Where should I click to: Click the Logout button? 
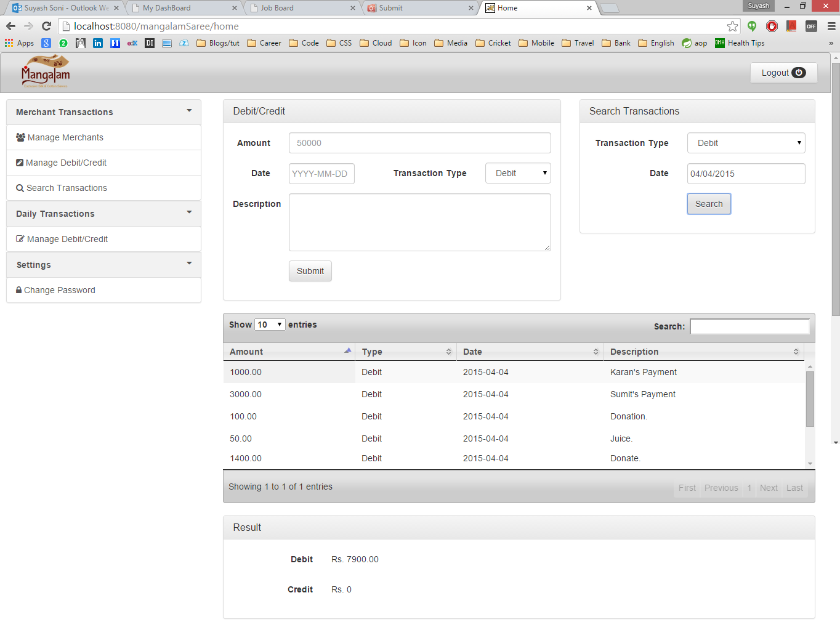(x=783, y=73)
